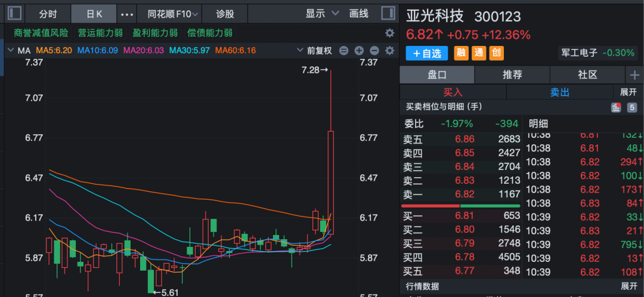Click the plus zoom-in chart icon
The image size is (644, 297).
coord(359,51)
